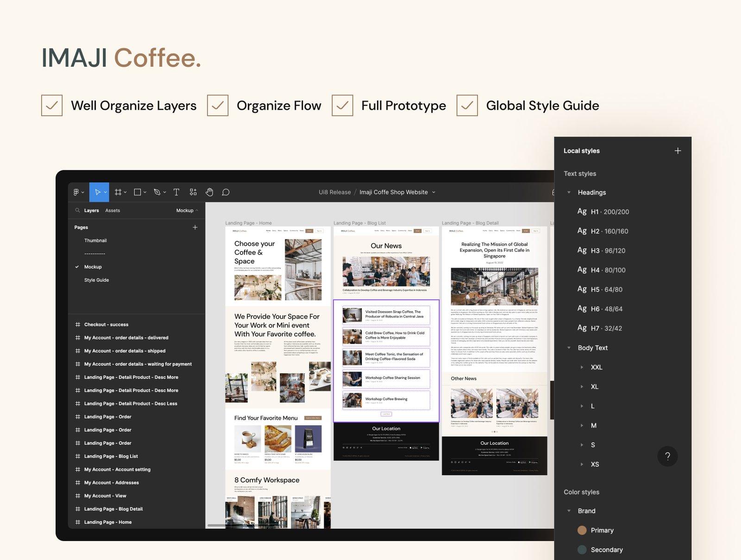Viewport: 741px width, 560px height.
Task: Collapse the Headings text styles group
Action: tap(569, 193)
